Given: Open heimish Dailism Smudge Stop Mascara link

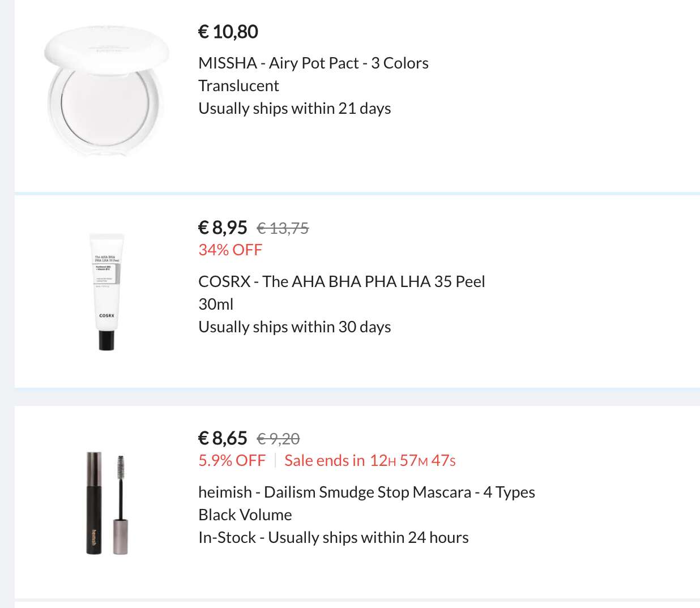Looking at the screenshot, I should [366, 492].
